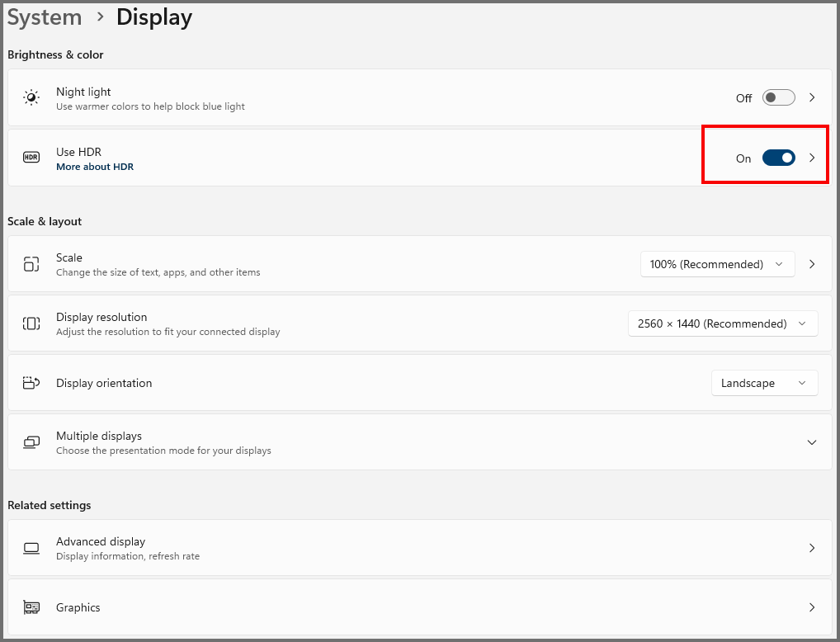Click the Advanced display monitor icon
Viewport: 840px width, 642px height.
point(31,548)
